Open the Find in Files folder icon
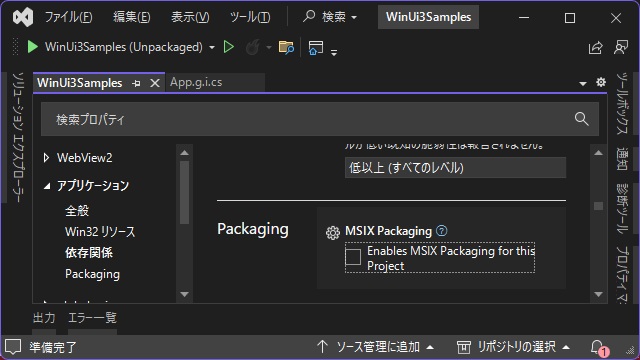The width and height of the screenshot is (640, 360). [286, 47]
